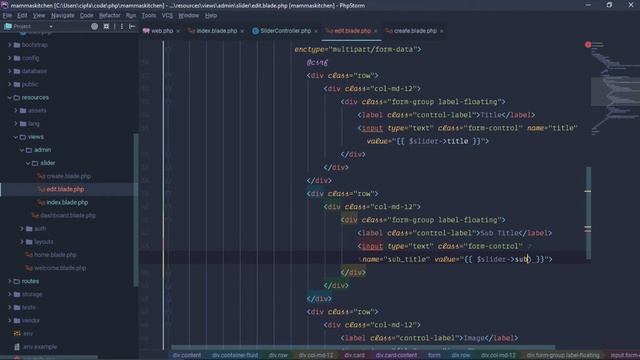
Task: Switch to the index.blade.php editor tab
Action: (x=217, y=31)
